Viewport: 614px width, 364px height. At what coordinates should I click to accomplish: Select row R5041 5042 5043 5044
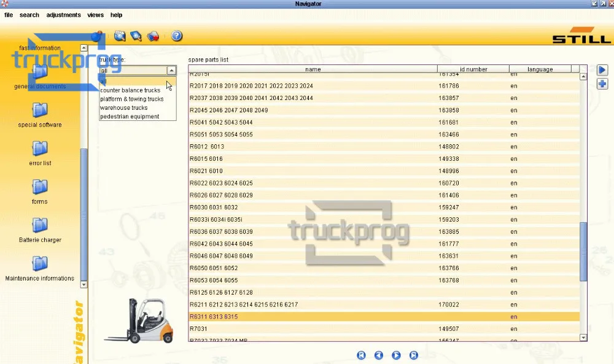tap(384, 122)
